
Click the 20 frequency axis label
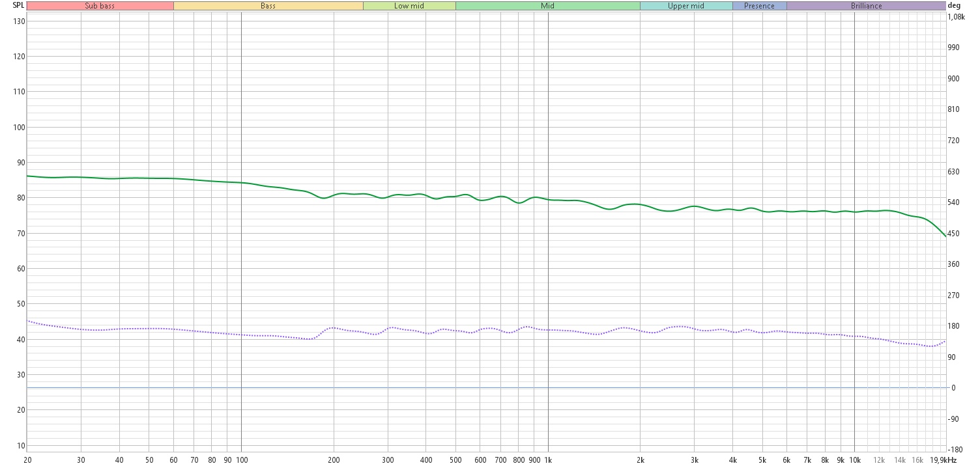pos(27,460)
